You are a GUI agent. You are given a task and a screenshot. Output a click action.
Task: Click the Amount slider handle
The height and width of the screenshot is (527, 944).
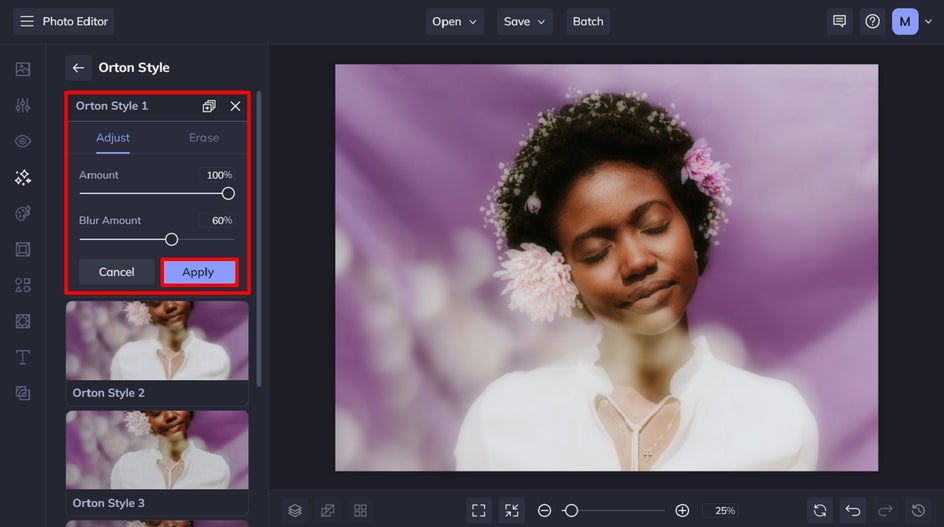pyautogui.click(x=228, y=193)
